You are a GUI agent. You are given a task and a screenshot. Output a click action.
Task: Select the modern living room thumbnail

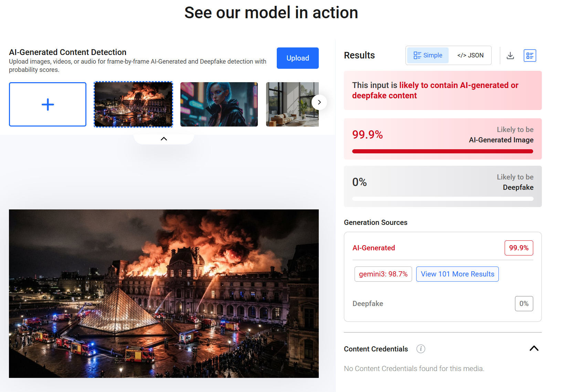coord(292,104)
